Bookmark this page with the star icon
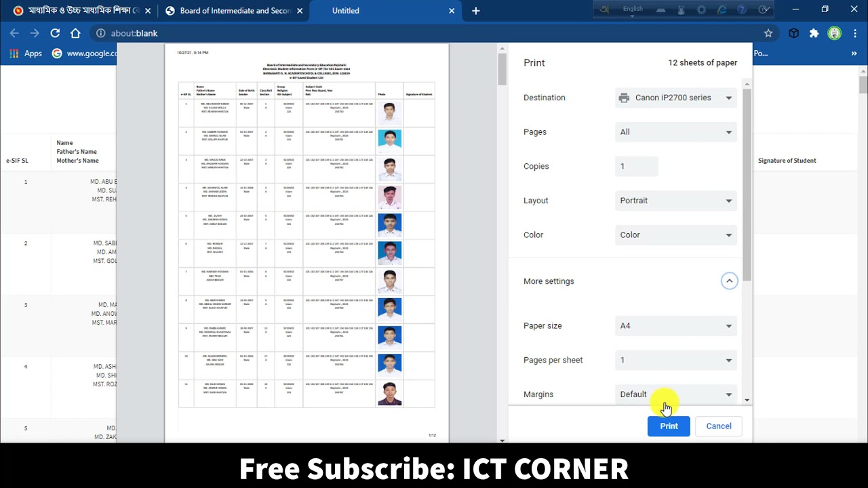Screen dimensions: 868x488 768,33
